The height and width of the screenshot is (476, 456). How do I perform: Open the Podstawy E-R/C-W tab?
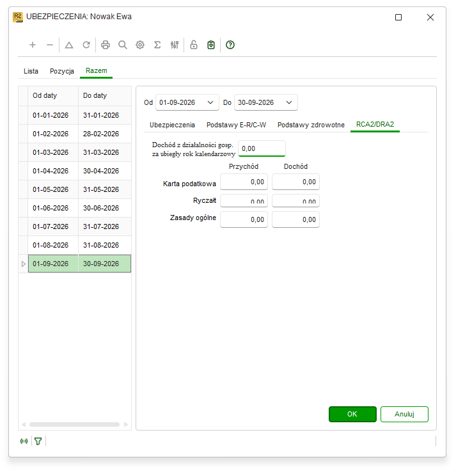coord(237,125)
